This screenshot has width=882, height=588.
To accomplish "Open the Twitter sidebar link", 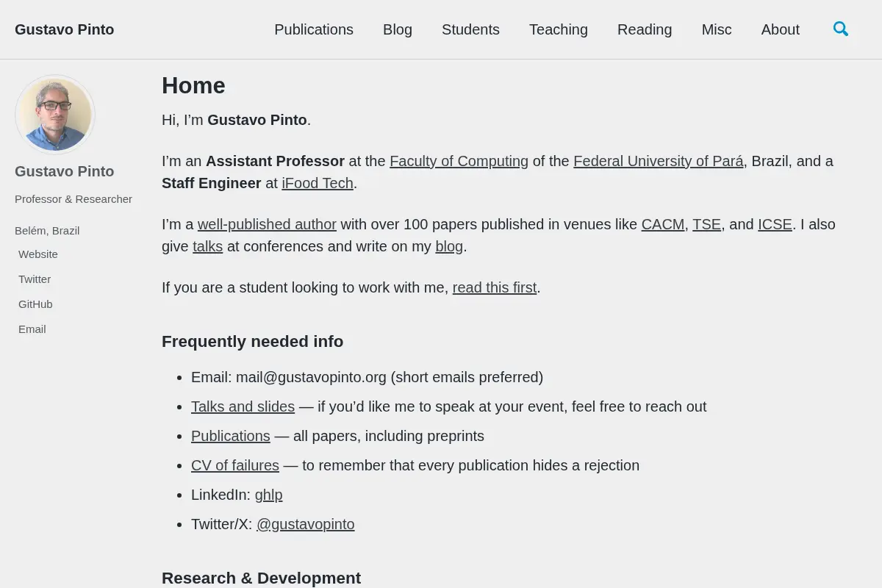I will coord(35,279).
